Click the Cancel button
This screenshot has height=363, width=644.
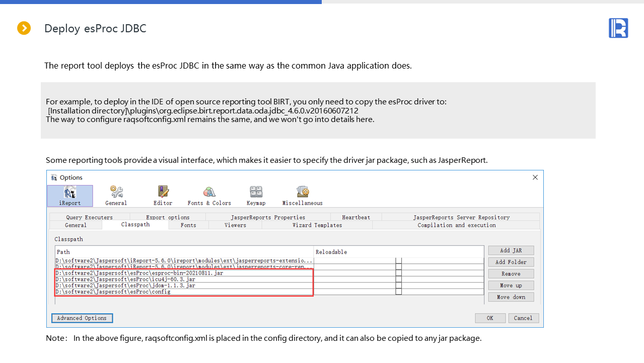point(523,318)
